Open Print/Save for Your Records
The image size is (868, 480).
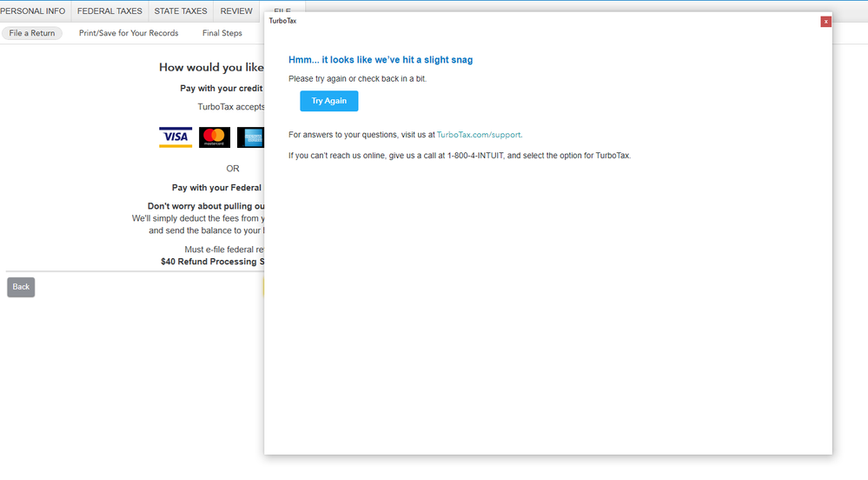[x=129, y=33]
